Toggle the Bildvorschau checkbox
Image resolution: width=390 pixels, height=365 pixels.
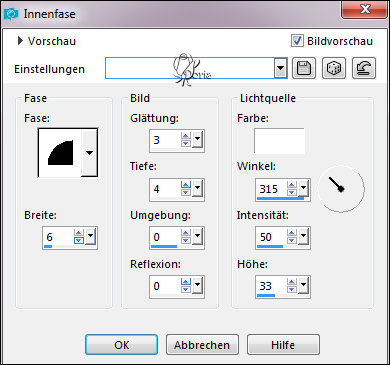coord(297,41)
